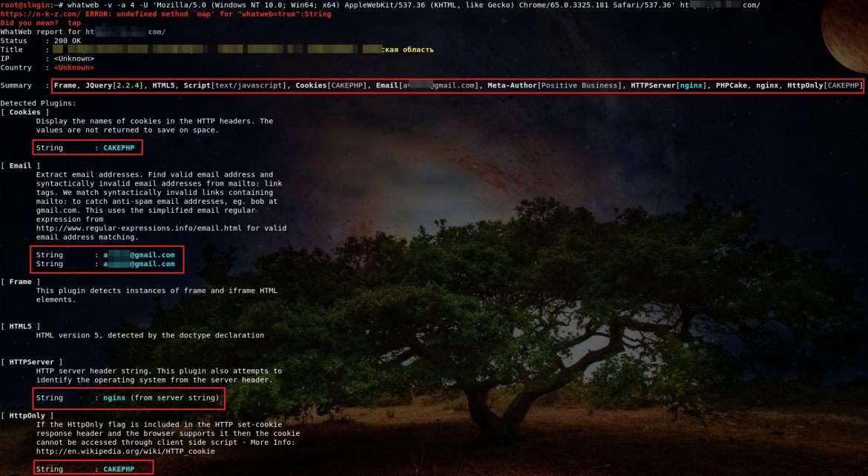Click the 'HTML version 5, detected by the doctype' line
Screen dimensions: 868x476
coord(150,335)
